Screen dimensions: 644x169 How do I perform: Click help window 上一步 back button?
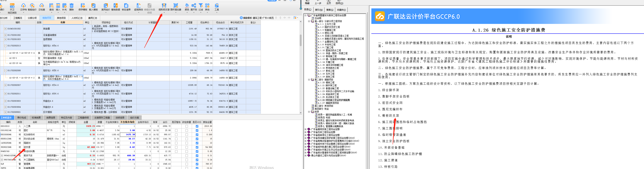(x=318, y=2)
